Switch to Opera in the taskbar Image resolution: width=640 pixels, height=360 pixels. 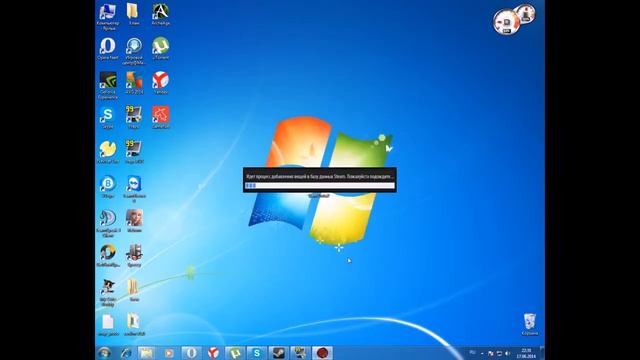[x=191, y=353]
